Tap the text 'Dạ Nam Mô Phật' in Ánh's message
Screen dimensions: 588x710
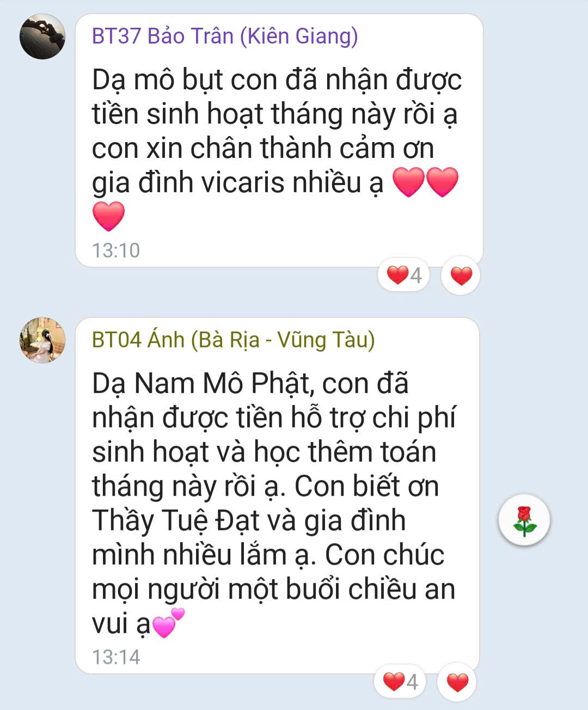click(203, 384)
